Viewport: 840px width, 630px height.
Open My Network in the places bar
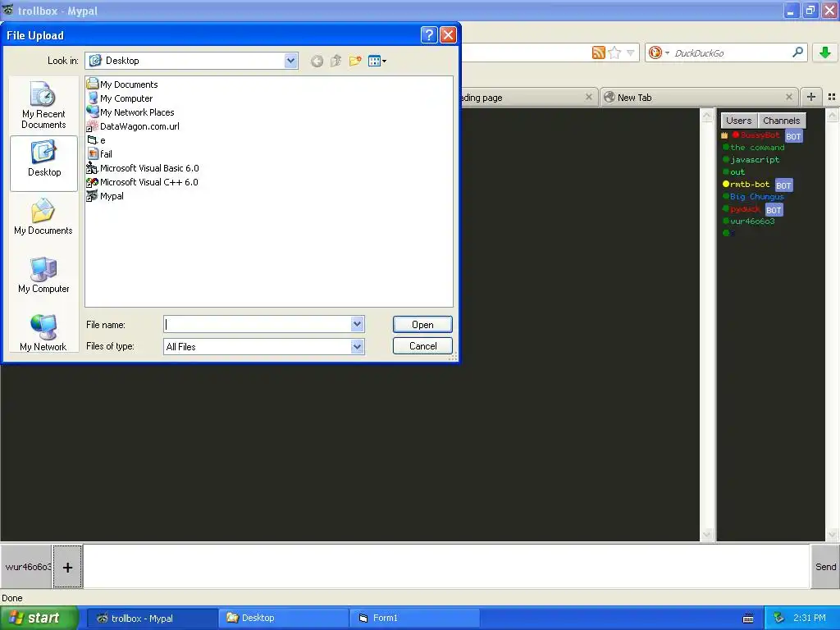coord(43,333)
